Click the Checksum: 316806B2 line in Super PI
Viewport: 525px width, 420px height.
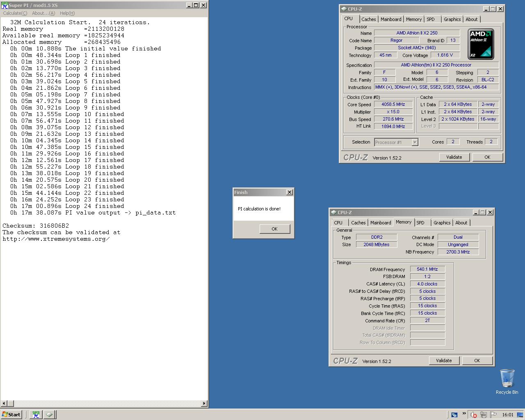coord(36,226)
